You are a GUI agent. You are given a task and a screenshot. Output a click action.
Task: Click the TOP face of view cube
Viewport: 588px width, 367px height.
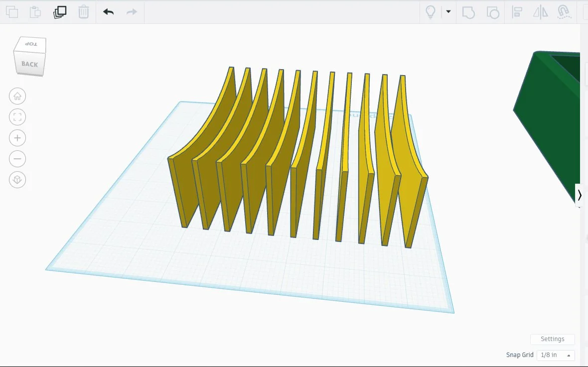click(31, 44)
